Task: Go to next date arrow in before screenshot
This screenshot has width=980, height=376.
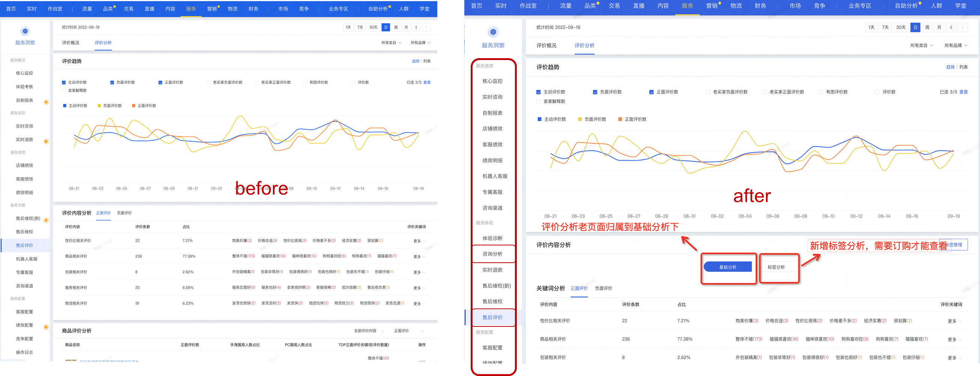Action: (426, 27)
